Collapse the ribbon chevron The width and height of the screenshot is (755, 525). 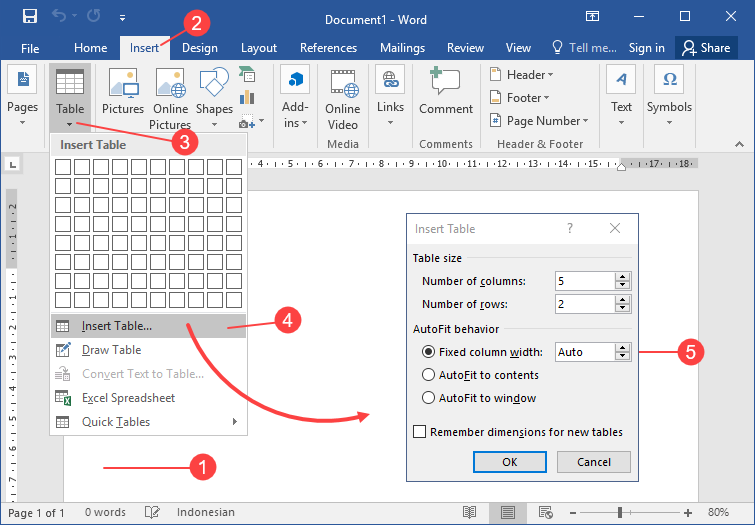pyautogui.click(x=739, y=144)
